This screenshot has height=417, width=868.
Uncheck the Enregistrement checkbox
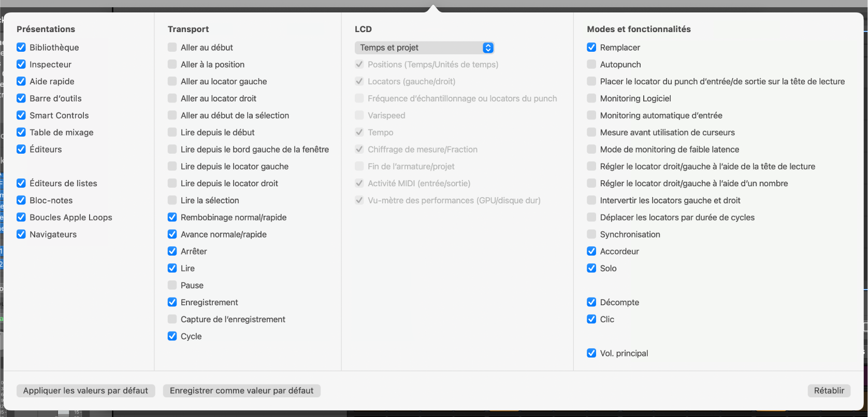[x=172, y=302]
